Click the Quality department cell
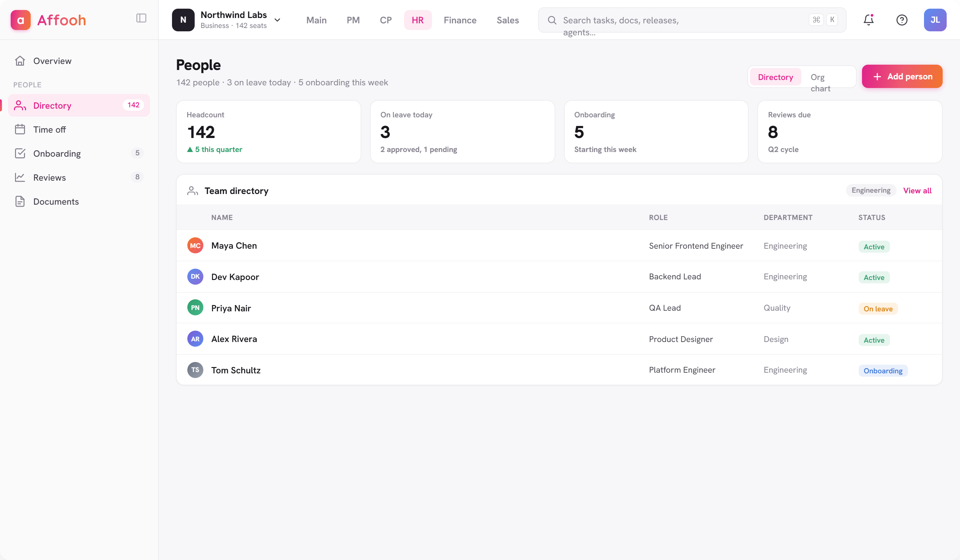 click(x=777, y=308)
